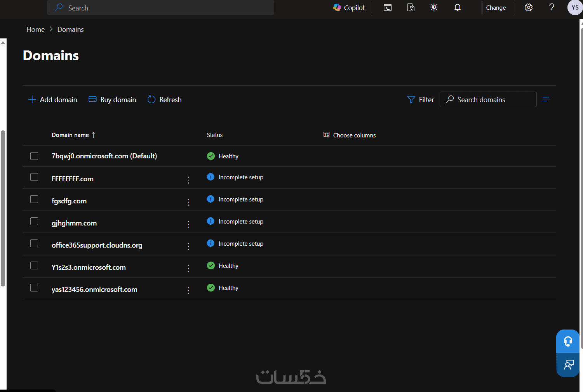Click the left scrollbar up arrow
The height and width of the screenshot is (392, 583).
[3, 43]
